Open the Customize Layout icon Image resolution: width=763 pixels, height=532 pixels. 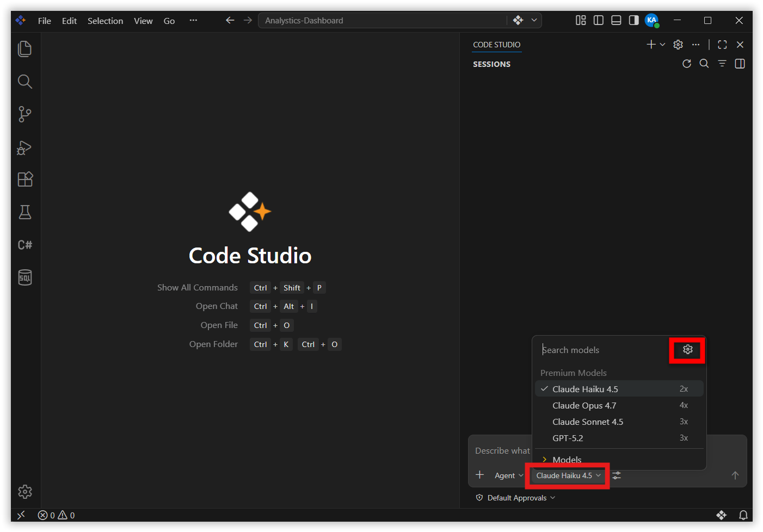[581, 20]
